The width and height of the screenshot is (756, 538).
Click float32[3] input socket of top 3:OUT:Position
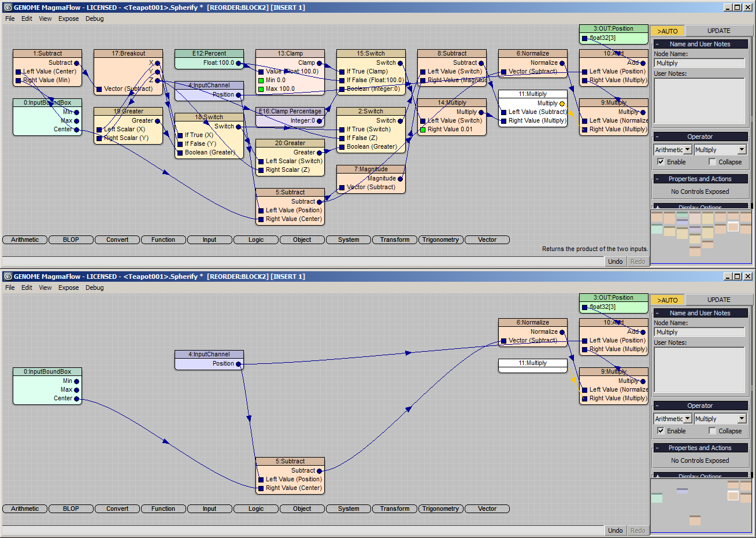pyautogui.click(x=584, y=38)
